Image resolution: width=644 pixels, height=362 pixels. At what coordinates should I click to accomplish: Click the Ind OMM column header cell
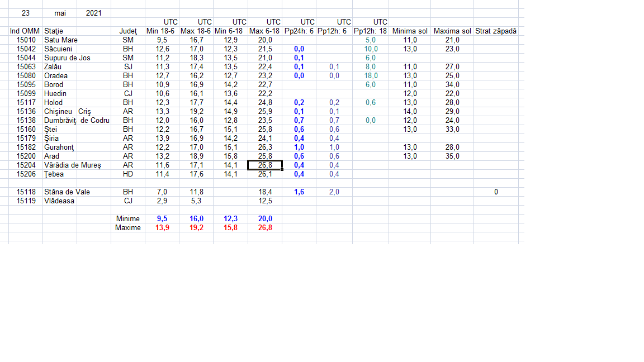pos(25,31)
